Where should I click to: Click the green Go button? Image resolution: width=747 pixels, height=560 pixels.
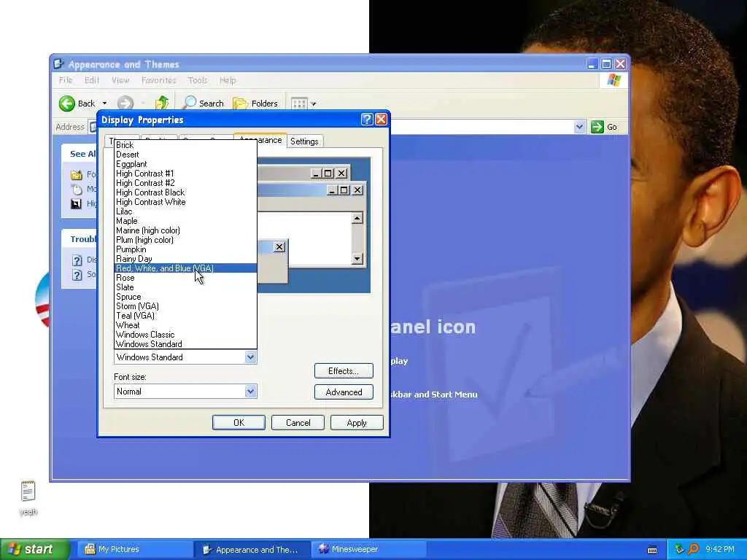pos(604,127)
